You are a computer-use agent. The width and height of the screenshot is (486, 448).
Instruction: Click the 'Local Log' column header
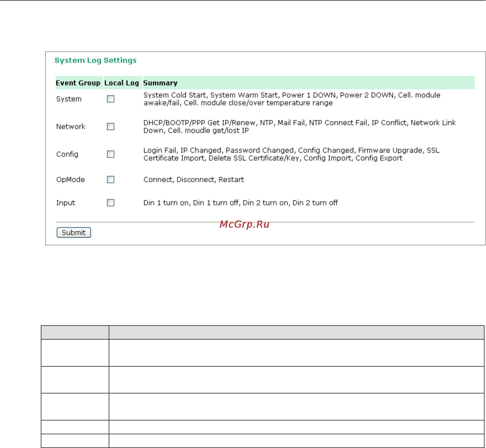pos(123,83)
